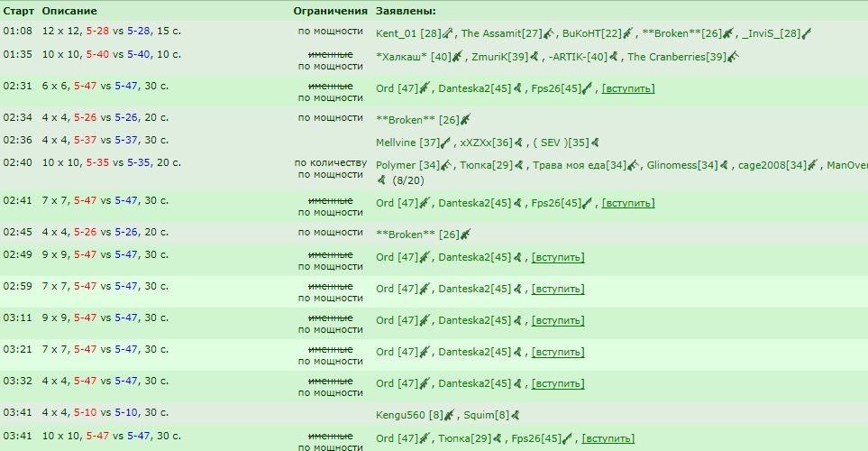Viewport: 868px width, 451px height.
Task: Join the 02:31 6 x 6 battle
Action: [x=628, y=88]
